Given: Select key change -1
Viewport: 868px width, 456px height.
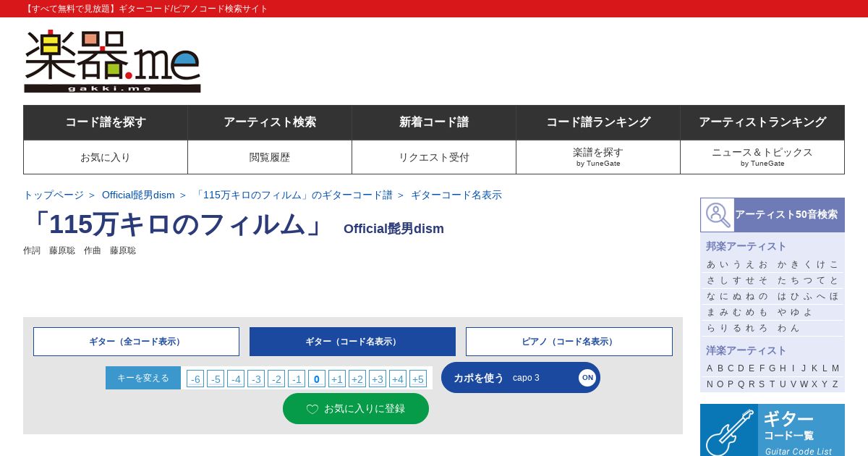Looking at the screenshot, I should (x=297, y=379).
